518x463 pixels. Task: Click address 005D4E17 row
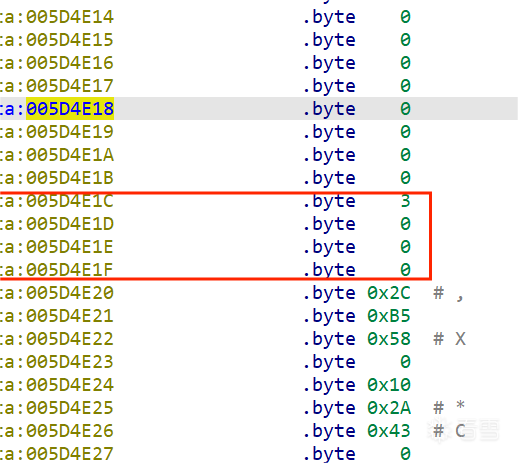pos(70,86)
